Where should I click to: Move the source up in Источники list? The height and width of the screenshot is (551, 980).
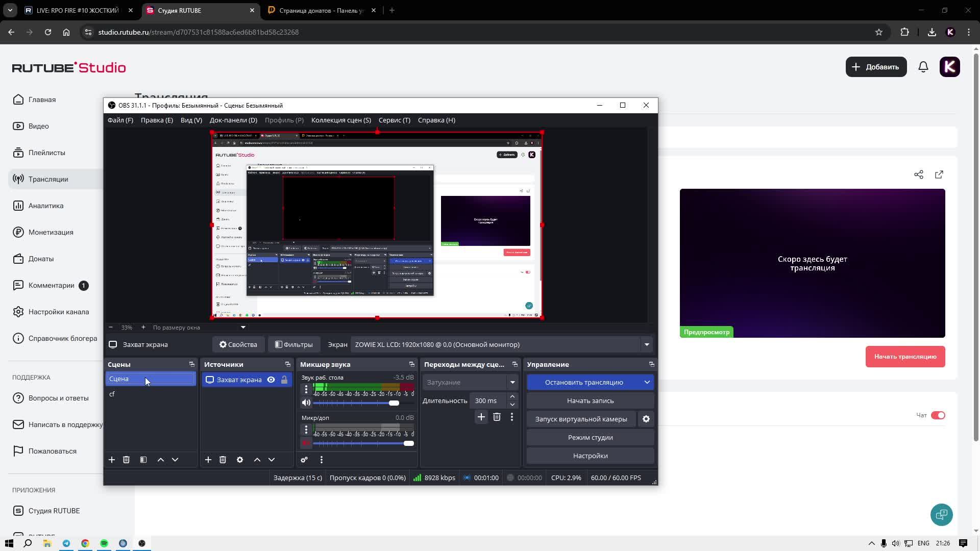(257, 460)
